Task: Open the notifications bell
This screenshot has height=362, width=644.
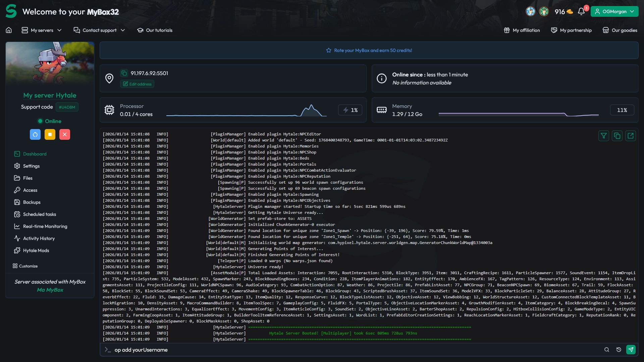Action: tap(581, 11)
